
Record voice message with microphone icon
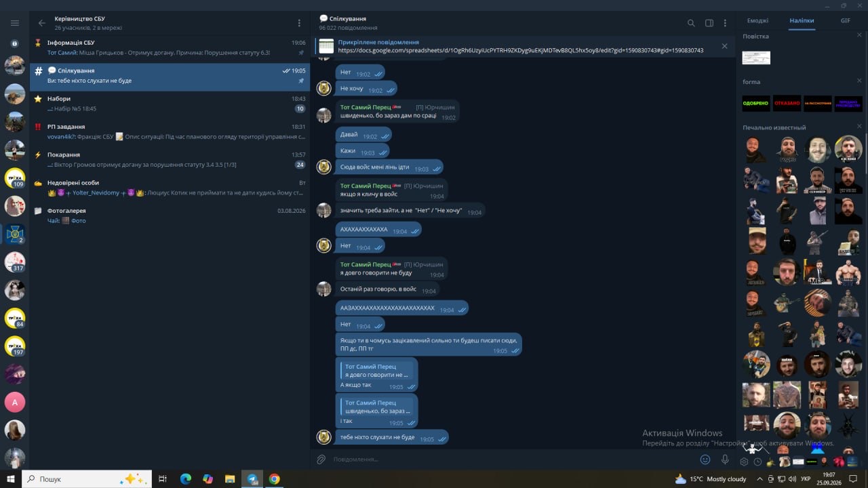click(725, 459)
